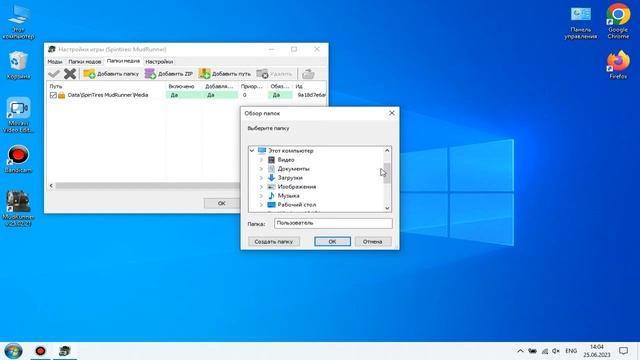This screenshot has width=640, height=360.
Task: Open Bandicam desktop icon
Action: 18,159
